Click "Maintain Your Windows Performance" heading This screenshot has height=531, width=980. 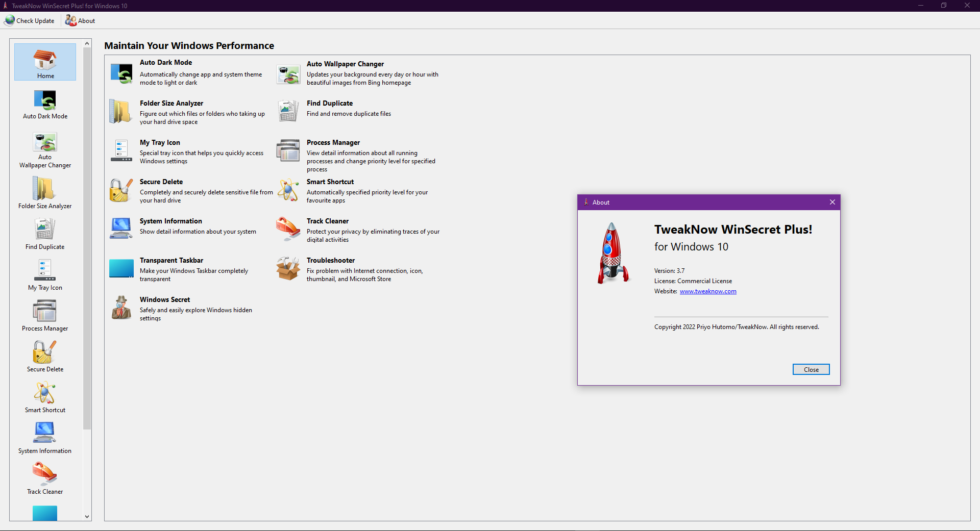click(189, 45)
